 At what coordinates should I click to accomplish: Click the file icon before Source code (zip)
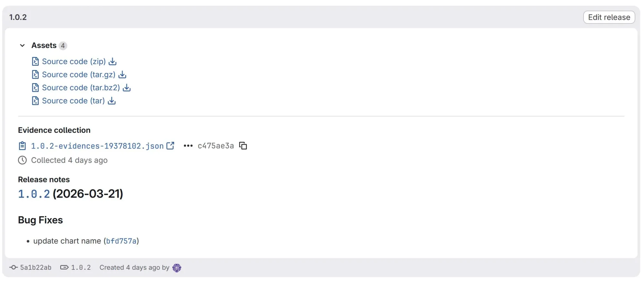[x=35, y=61]
